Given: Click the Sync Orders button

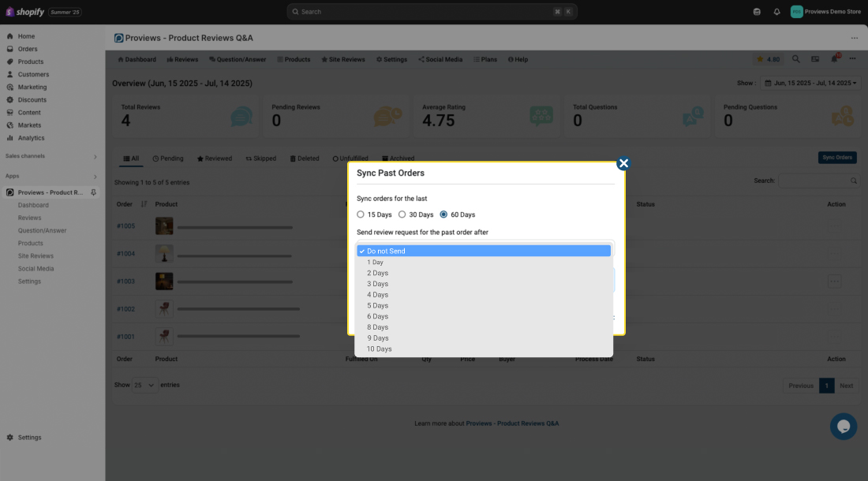Looking at the screenshot, I should click(x=837, y=158).
